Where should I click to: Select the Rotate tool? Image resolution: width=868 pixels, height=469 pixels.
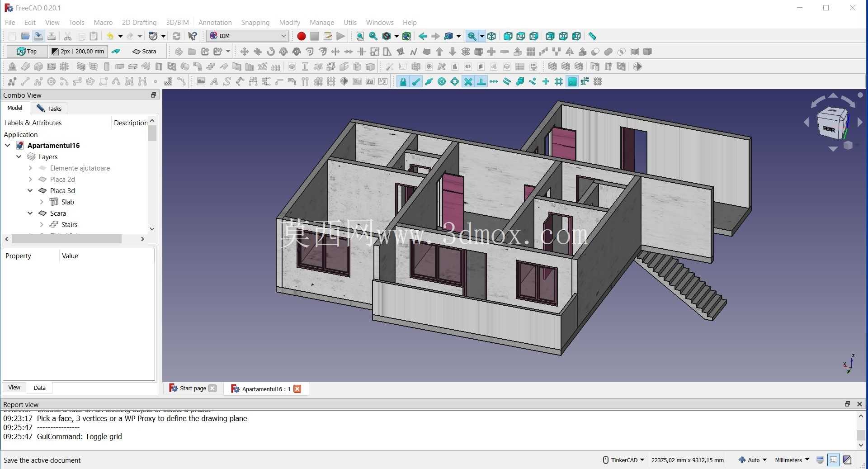(271, 52)
